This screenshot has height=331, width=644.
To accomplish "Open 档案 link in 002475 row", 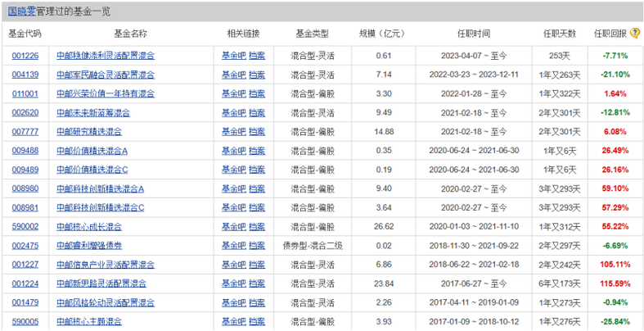I will 257,246.
